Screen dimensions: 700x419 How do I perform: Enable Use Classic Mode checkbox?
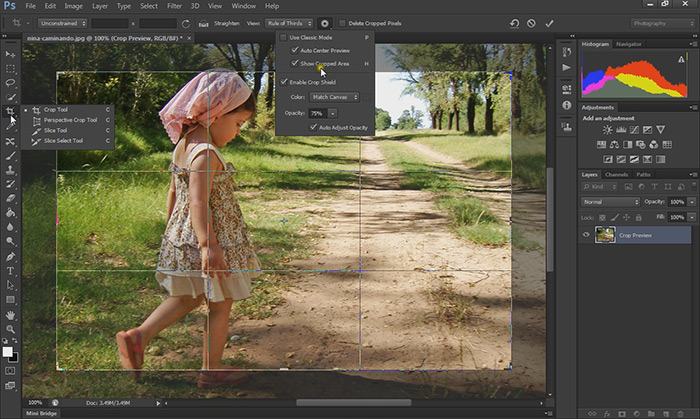click(x=283, y=37)
